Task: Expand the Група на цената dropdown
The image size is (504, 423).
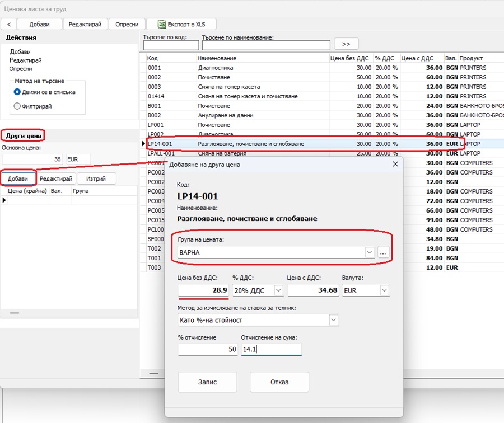Action: 370,252
